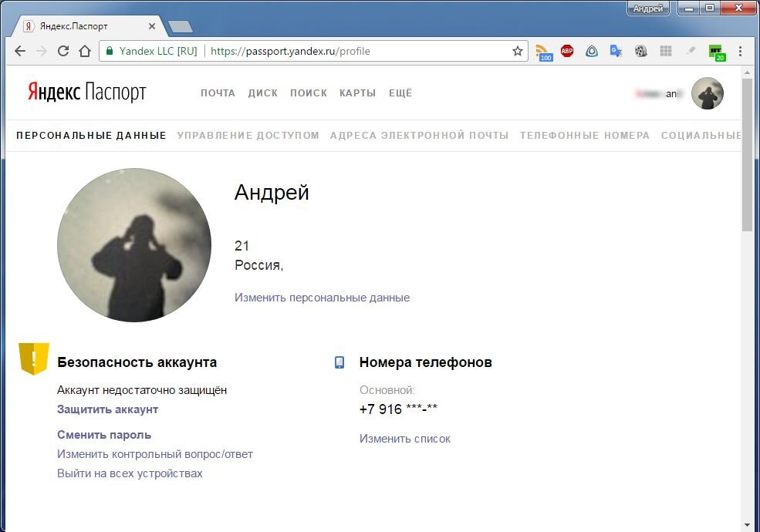Close the Яндекс.Паспорт tab
The width and height of the screenshot is (760, 532).
[x=152, y=26]
